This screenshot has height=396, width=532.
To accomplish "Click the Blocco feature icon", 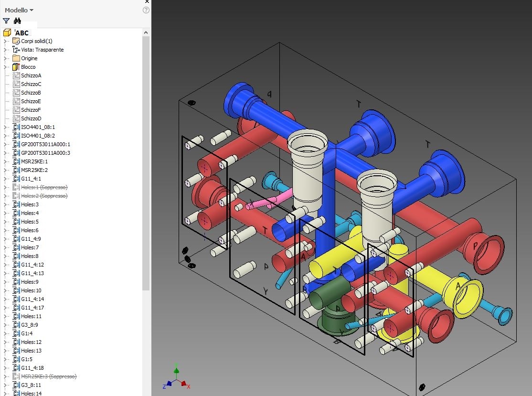I will [16, 67].
